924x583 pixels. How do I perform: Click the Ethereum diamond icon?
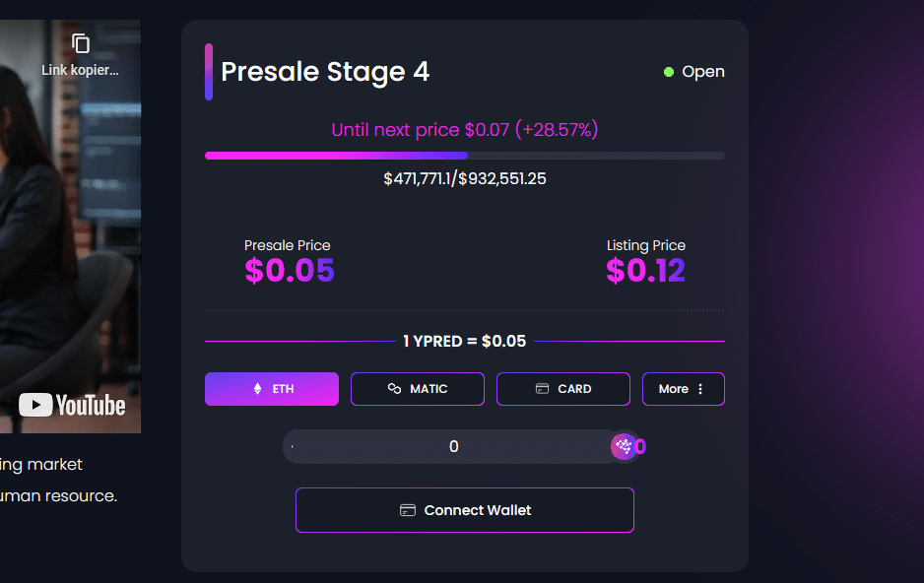click(x=258, y=389)
